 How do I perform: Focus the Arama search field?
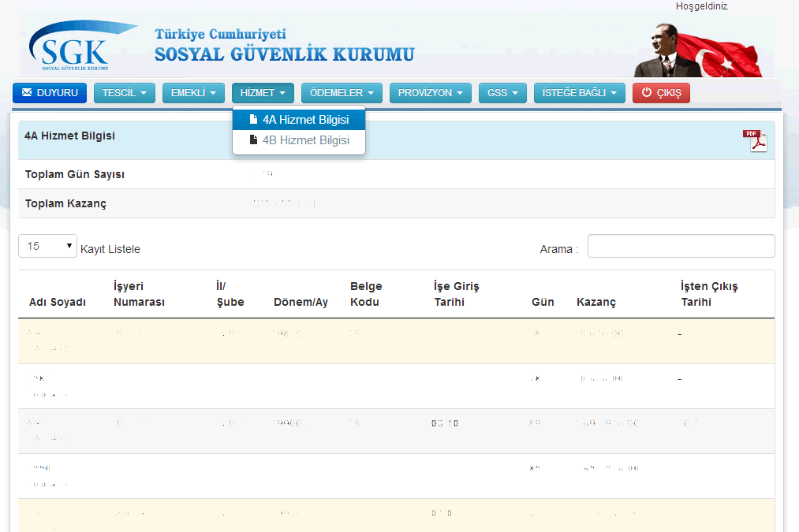(681, 246)
